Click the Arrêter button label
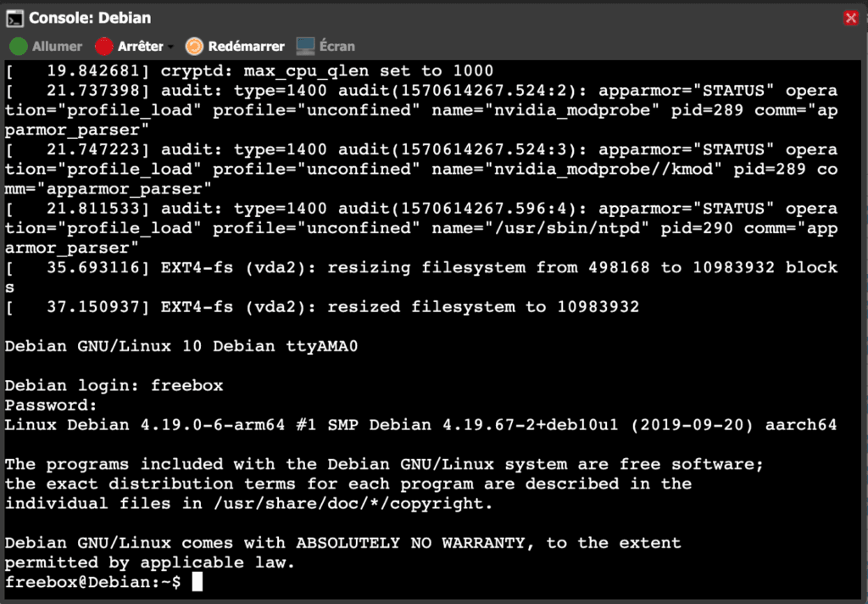Screen dimensions: 868x604 [x=140, y=47]
